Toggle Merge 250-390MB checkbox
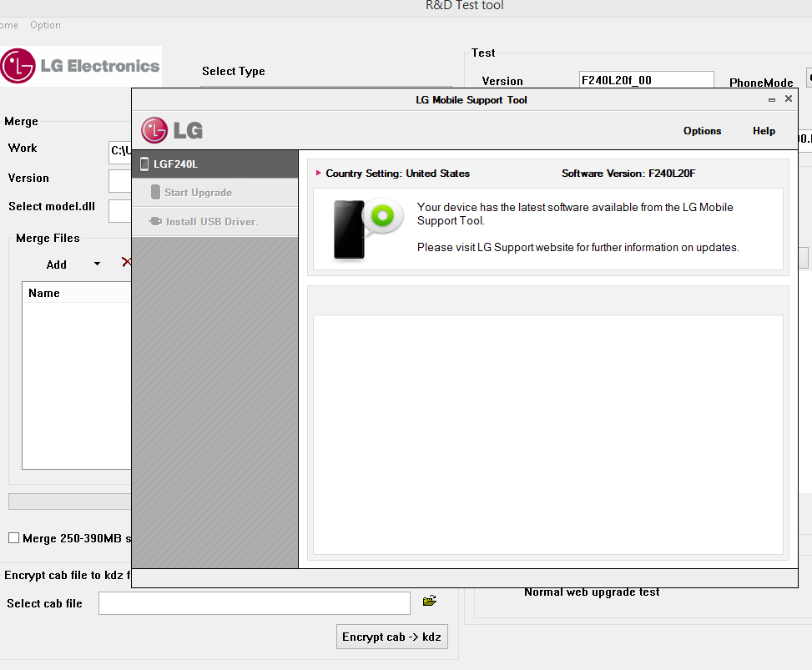812x670 pixels. 14,538
